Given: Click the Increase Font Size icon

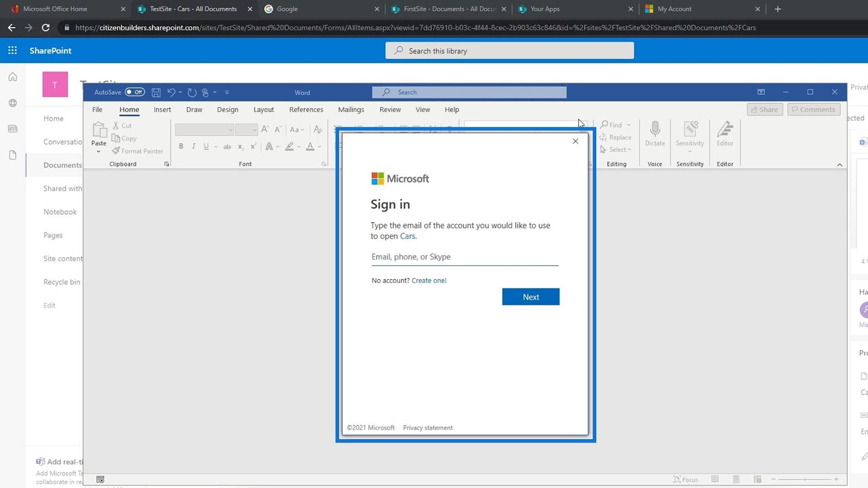Looking at the screenshot, I should (x=265, y=129).
